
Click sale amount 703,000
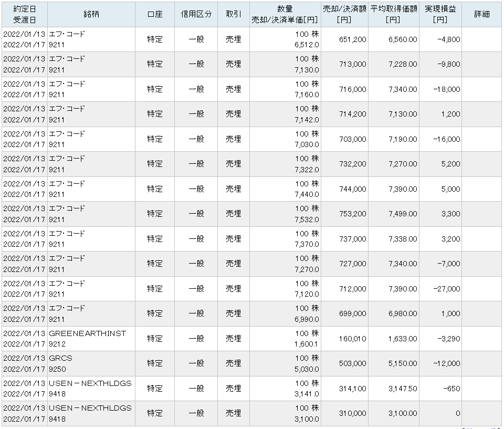point(353,139)
